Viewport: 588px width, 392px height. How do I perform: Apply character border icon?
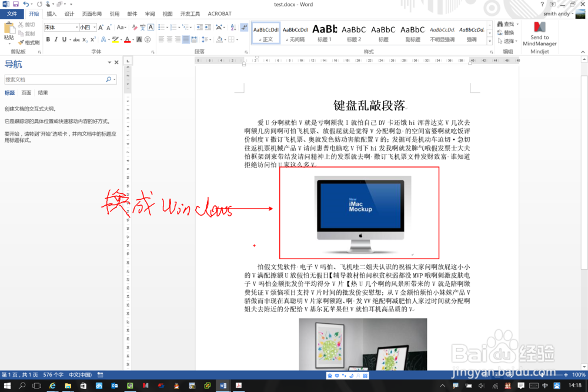click(x=151, y=28)
